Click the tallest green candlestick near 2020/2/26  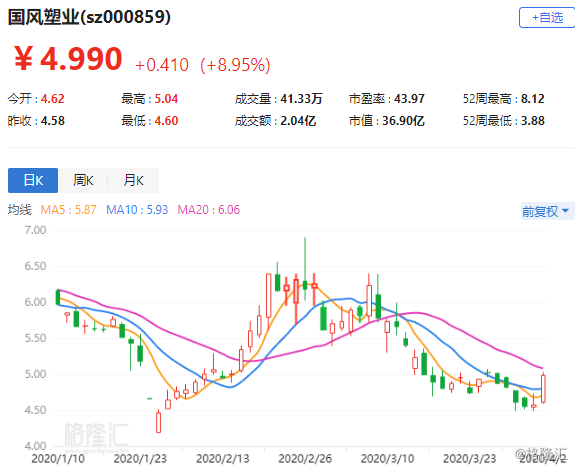pos(305,270)
